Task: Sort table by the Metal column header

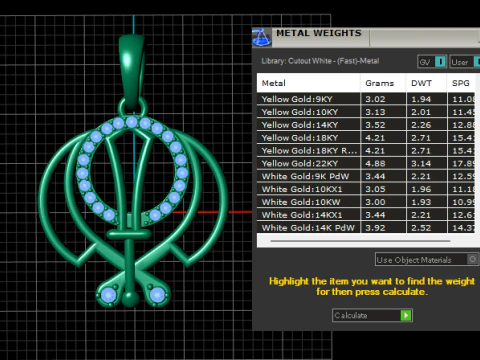Action: click(308, 83)
